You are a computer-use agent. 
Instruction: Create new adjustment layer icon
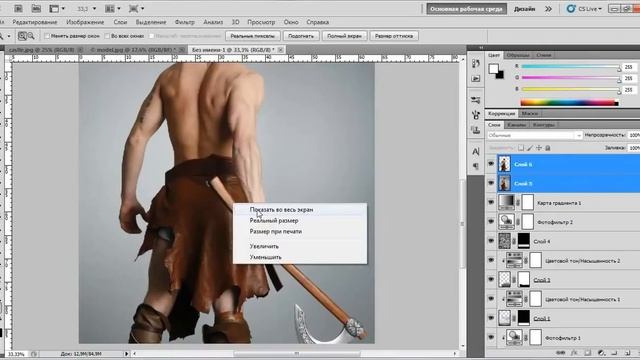(601, 353)
